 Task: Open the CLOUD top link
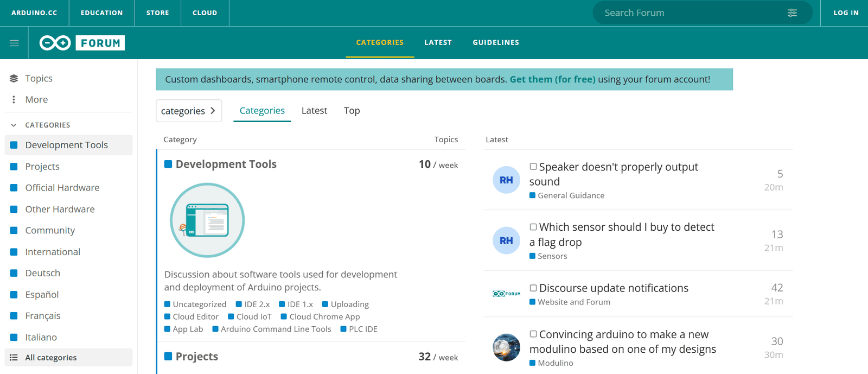205,13
